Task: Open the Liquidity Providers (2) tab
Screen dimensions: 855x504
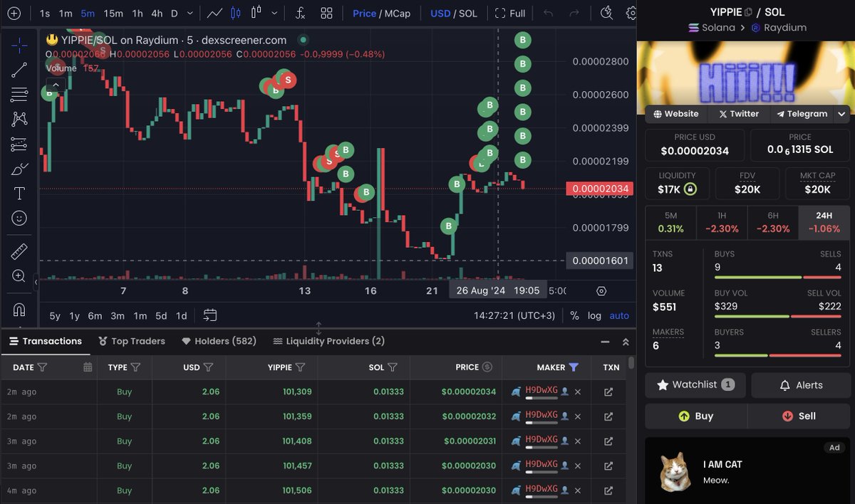Action: (328, 341)
